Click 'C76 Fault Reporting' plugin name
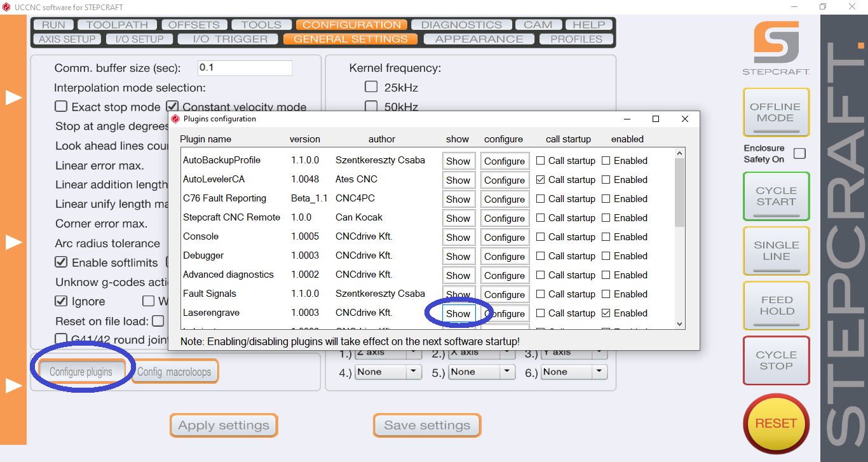 (x=224, y=198)
